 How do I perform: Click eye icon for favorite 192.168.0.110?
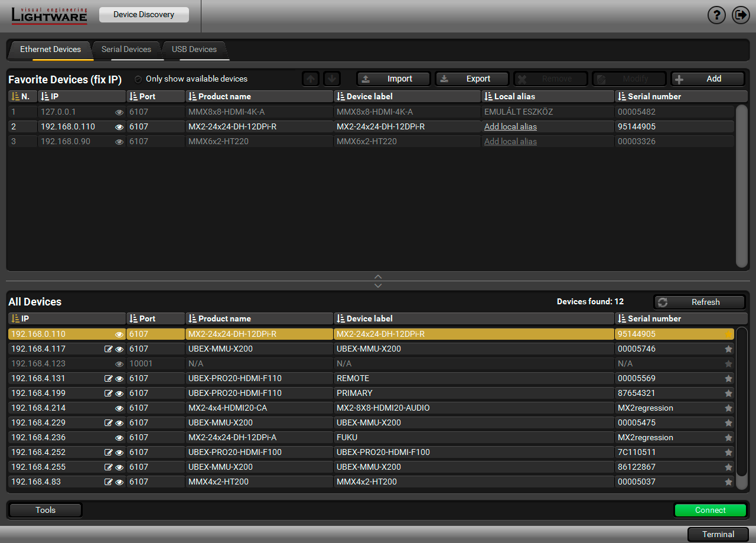click(119, 126)
